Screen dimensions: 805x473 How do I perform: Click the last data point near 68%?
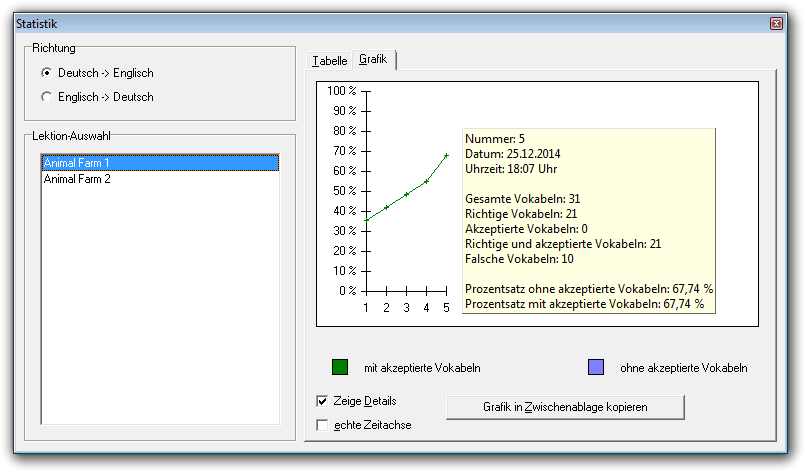coord(446,155)
